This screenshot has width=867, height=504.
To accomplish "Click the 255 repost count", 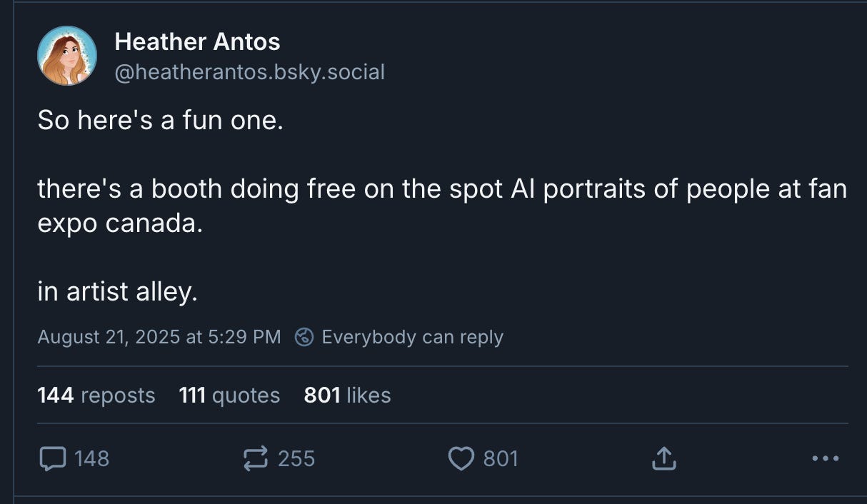I will [x=296, y=458].
